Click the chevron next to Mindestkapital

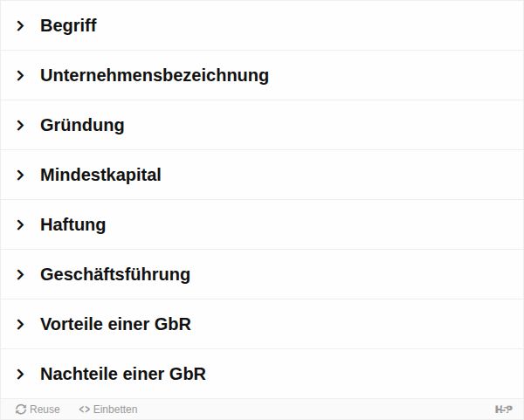[20, 176]
